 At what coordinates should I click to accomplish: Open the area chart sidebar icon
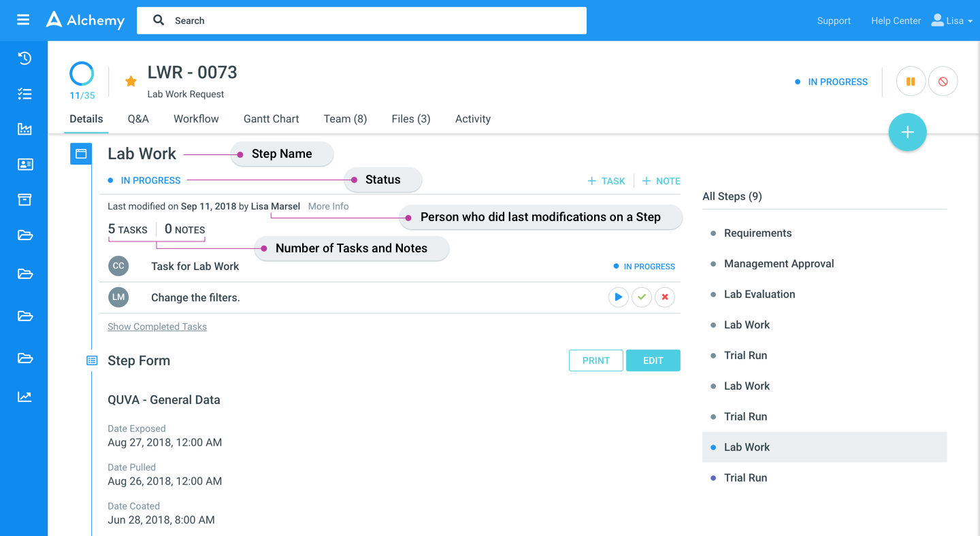24,129
